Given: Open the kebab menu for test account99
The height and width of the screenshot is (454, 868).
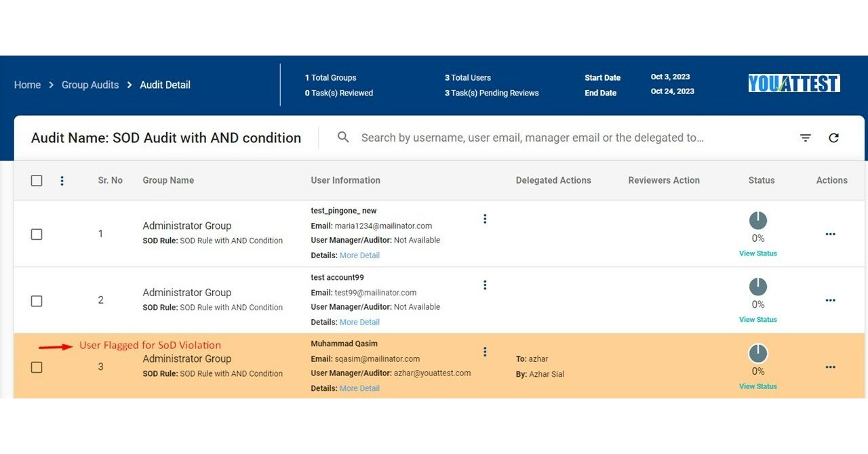Looking at the screenshot, I should [485, 285].
